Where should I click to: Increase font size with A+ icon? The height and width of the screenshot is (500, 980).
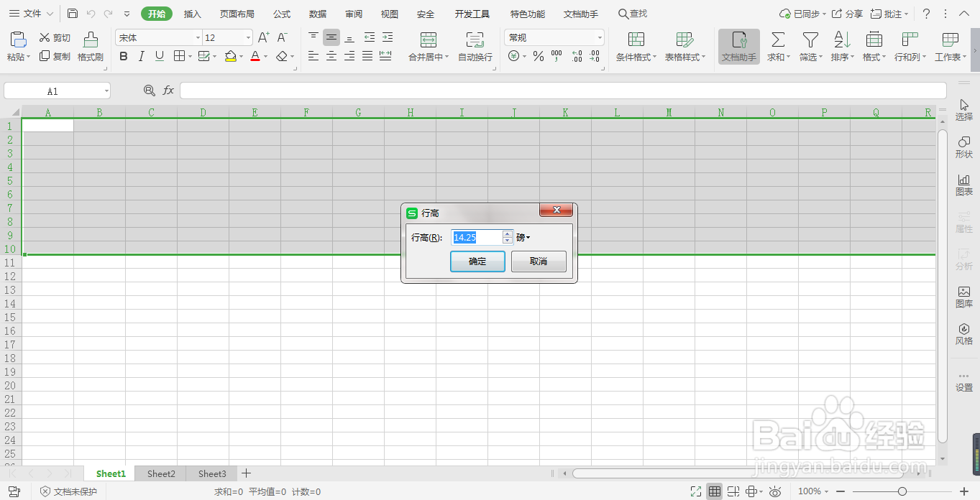(264, 37)
